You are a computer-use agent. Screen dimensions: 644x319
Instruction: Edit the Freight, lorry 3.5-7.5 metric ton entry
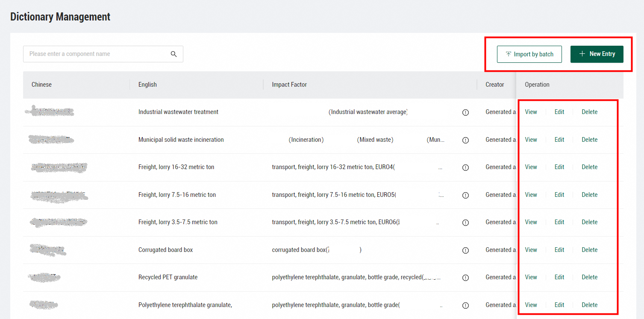coord(559,222)
